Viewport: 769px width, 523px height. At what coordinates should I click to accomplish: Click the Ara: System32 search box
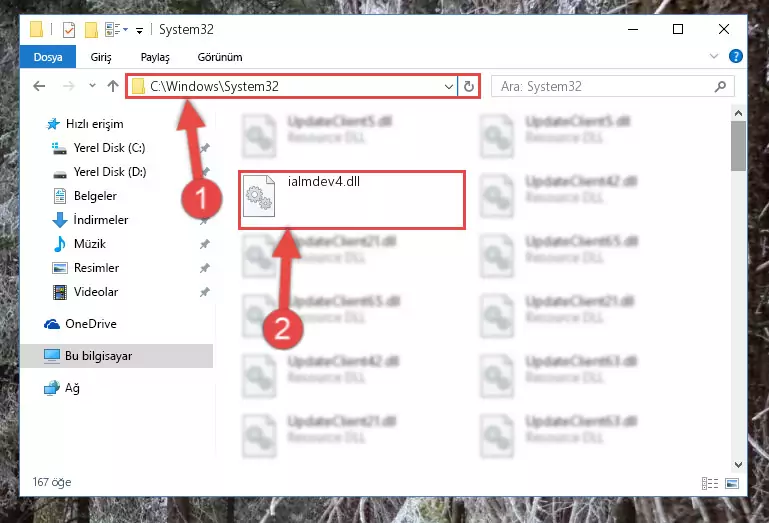pyautogui.click(x=613, y=87)
